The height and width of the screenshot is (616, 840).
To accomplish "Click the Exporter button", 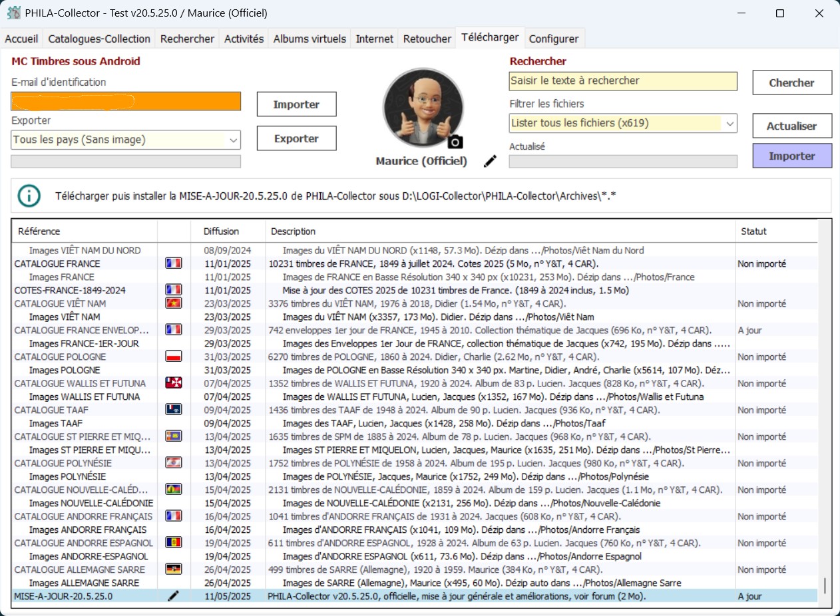I will [x=297, y=138].
